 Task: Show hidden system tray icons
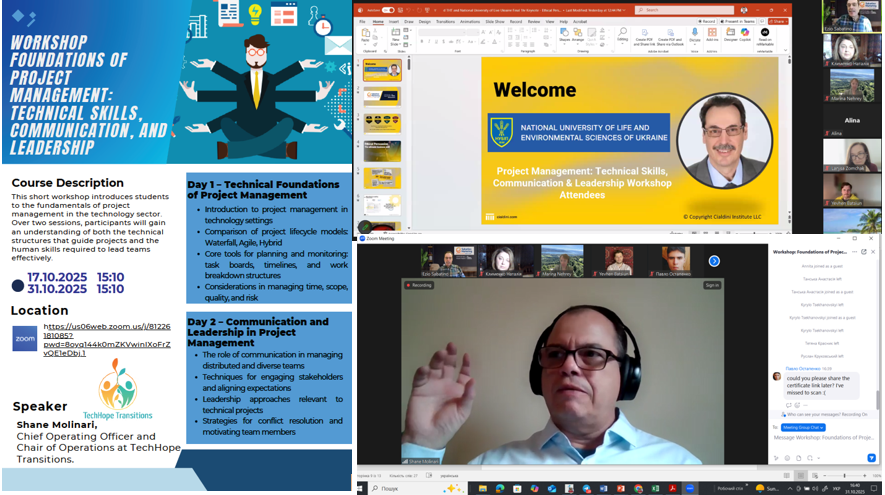pos(790,489)
